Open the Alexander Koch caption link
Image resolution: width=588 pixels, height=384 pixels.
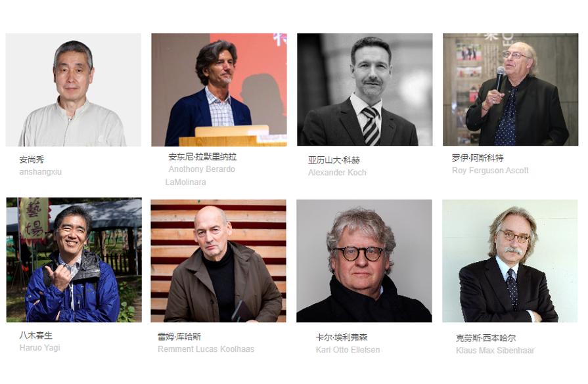[x=337, y=173]
